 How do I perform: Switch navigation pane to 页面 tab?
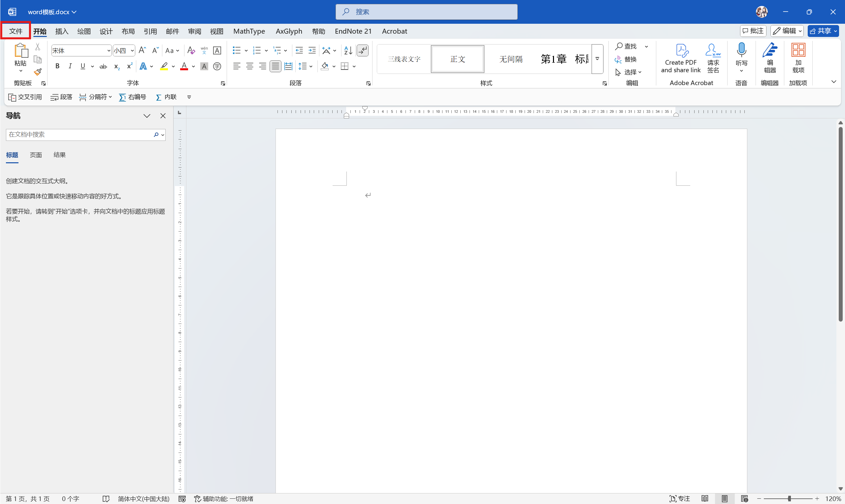pyautogui.click(x=36, y=155)
